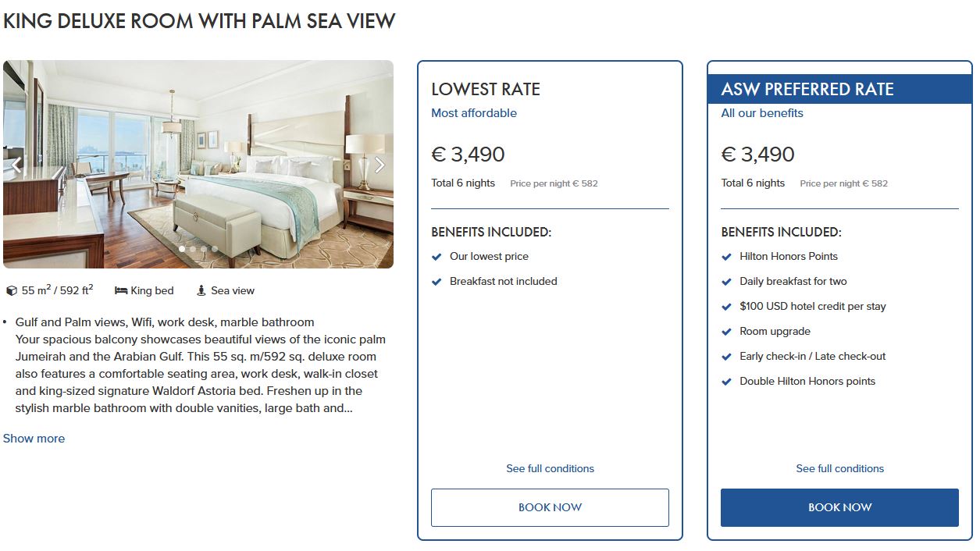Click the King bed icon
This screenshot has width=980, height=551.
point(121,291)
